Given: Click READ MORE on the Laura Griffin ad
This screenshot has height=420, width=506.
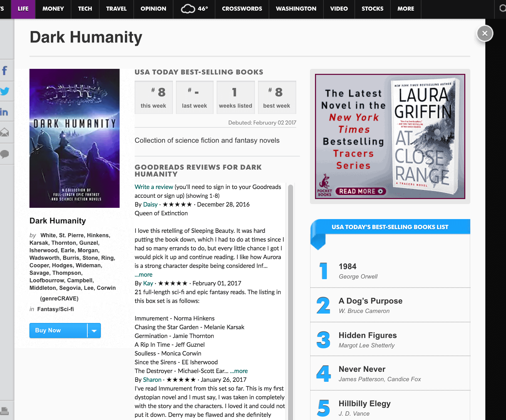Looking at the screenshot, I should 361,191.
